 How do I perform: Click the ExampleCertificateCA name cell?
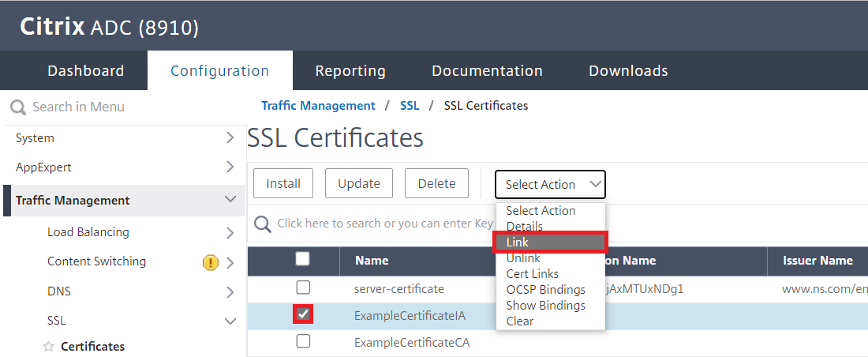pyautogui.click(x=412, y=343)
